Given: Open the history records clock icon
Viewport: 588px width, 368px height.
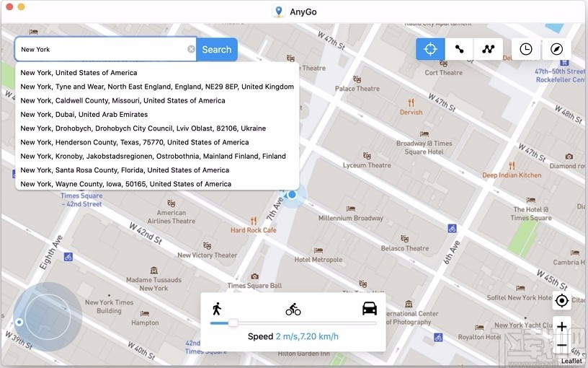Looking at the screenshot, I should point(526,49).
